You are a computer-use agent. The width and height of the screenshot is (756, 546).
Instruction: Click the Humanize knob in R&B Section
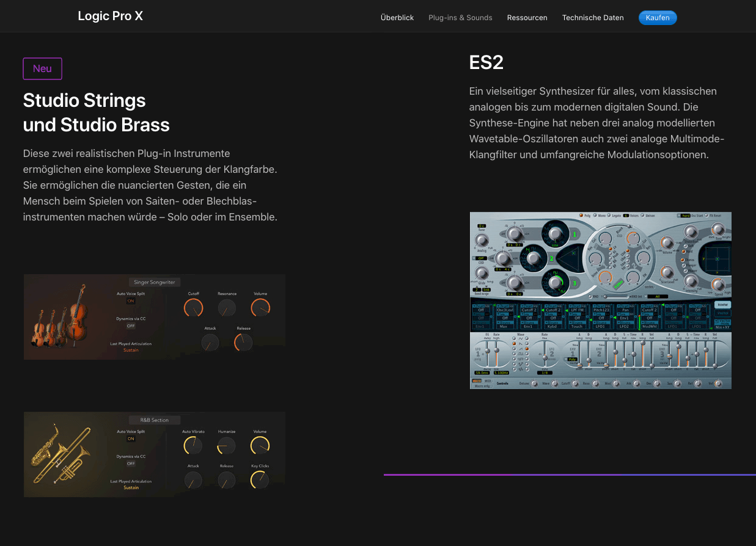227,445
